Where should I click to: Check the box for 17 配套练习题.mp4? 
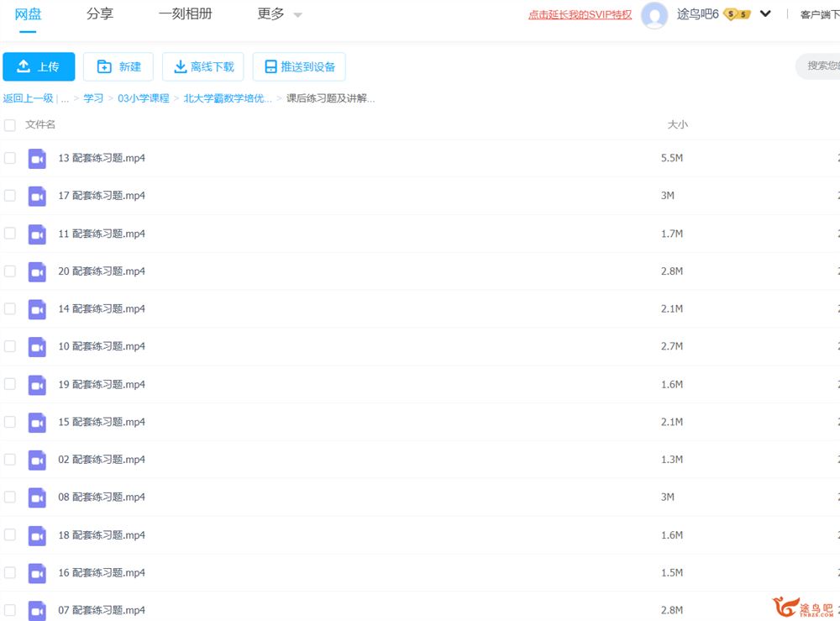point(9,196)
